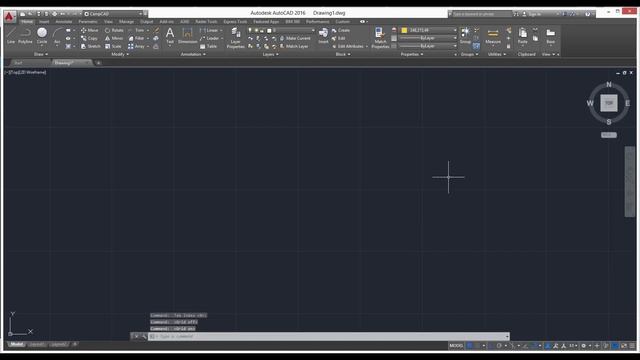Screen dimensions: 640x360
Task: Switch to the Model layout tab
Action: coord(17,344)
